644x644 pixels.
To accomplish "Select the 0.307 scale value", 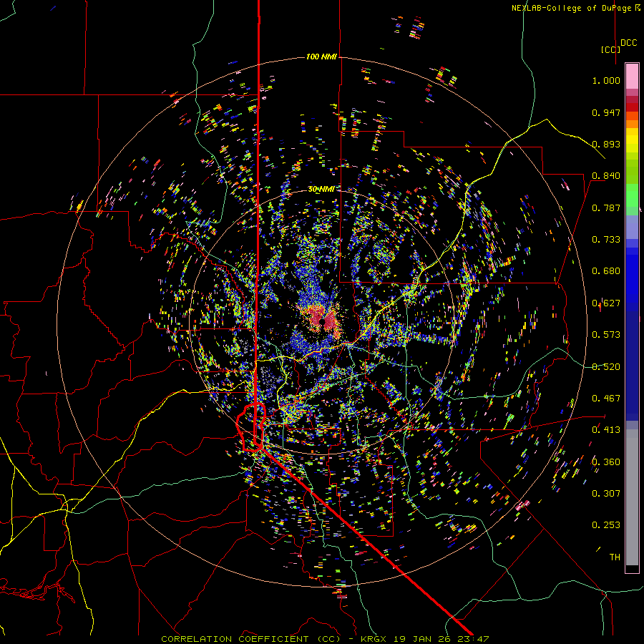I will coord(606,494).
